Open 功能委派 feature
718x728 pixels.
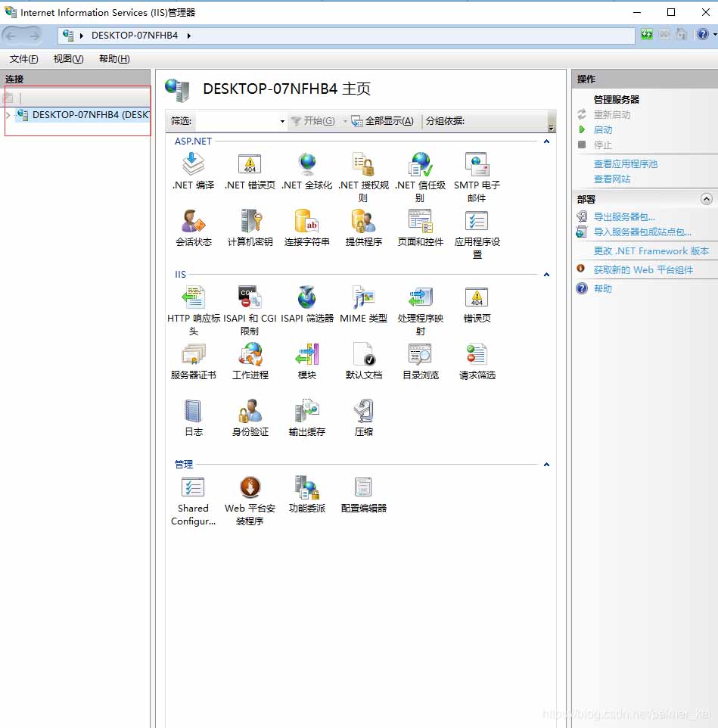click(306, 494)
